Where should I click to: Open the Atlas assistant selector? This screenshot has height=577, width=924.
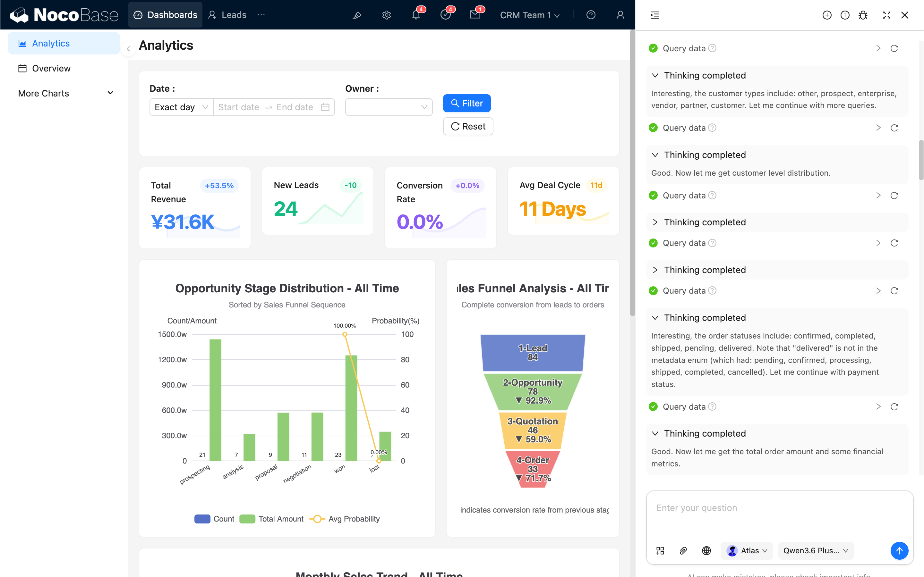[747, 550]
